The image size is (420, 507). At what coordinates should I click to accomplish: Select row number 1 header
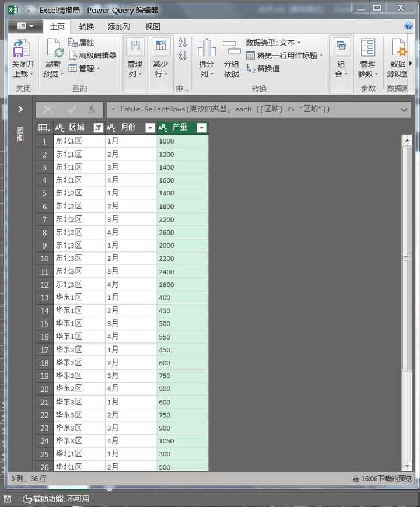point(44,141)
